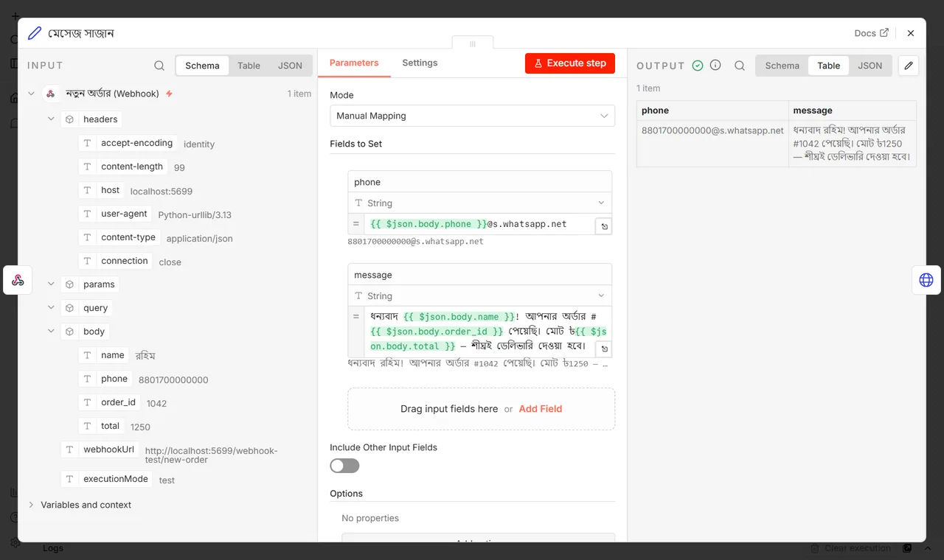Click the green success check icon in OUTPUT

[x=698, y=66]
